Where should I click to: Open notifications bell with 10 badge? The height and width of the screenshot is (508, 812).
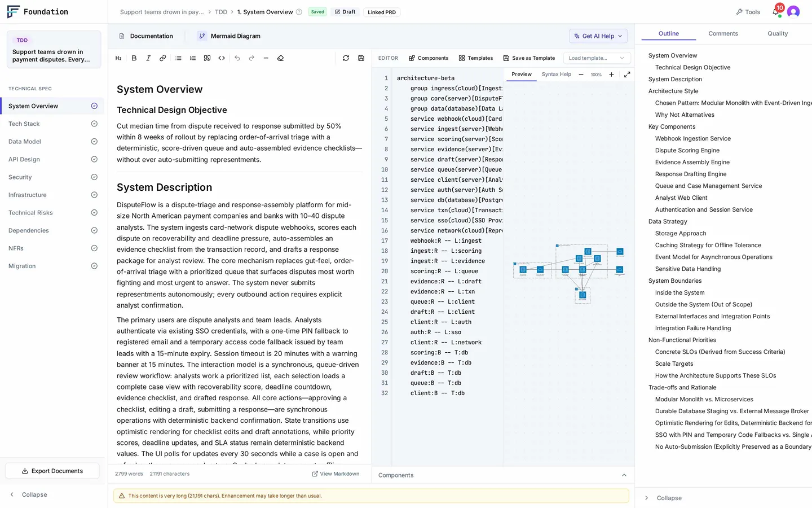776,11
